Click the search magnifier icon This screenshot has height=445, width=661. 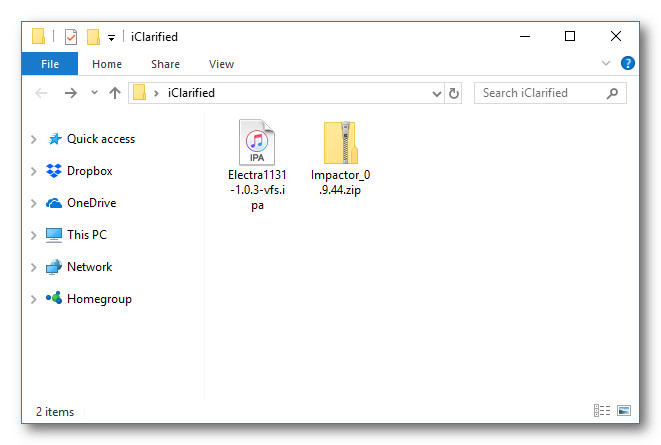(x=612, y=93)
